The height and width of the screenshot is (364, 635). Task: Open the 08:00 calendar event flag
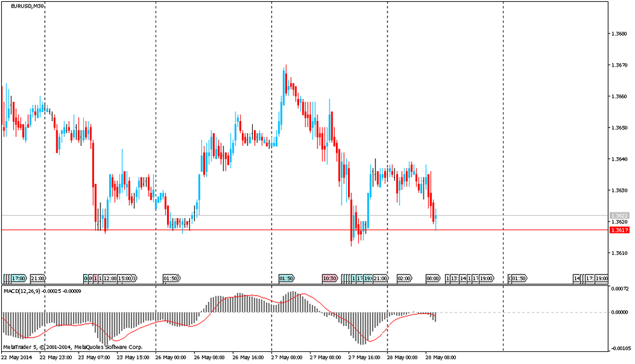pyautogui.click(x=433, y=278)
